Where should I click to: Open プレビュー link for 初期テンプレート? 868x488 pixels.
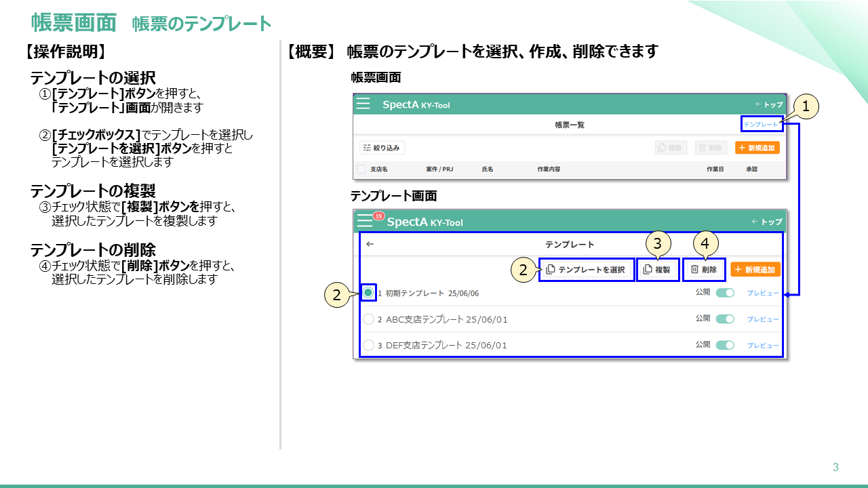tap(763, 293)
